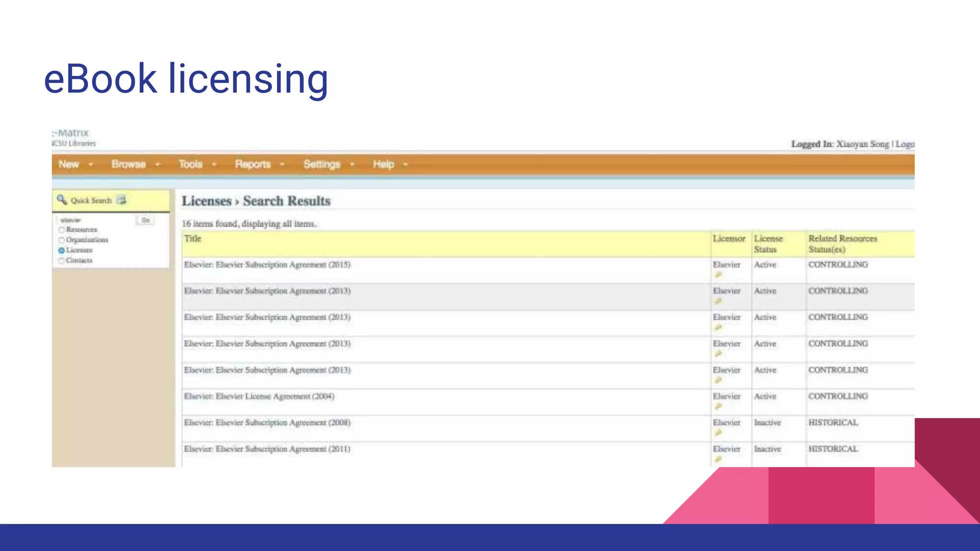Select the Contacts radio button
The width and height of the screenshot is (980, 551).
tap(61, 261)
